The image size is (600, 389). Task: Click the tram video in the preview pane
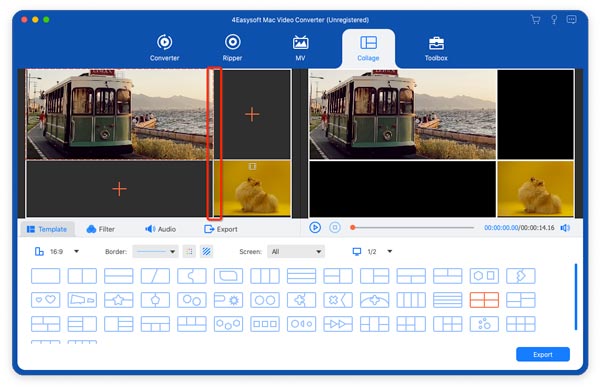point(403,114)
